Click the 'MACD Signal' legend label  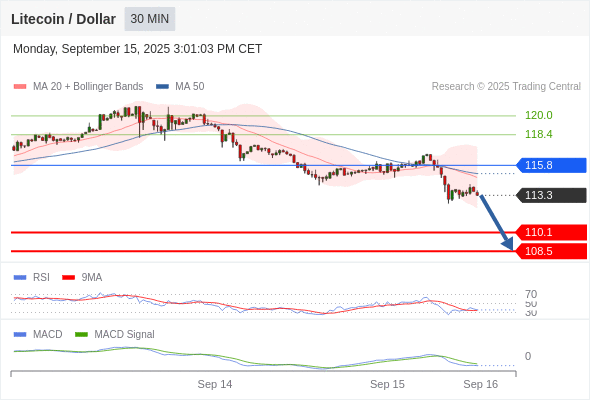125,335
